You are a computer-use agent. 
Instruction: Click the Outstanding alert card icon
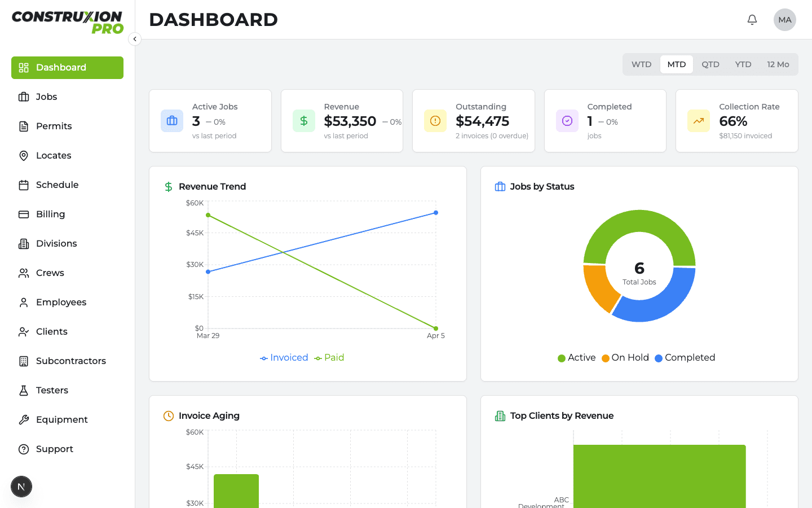pos(435,121)
